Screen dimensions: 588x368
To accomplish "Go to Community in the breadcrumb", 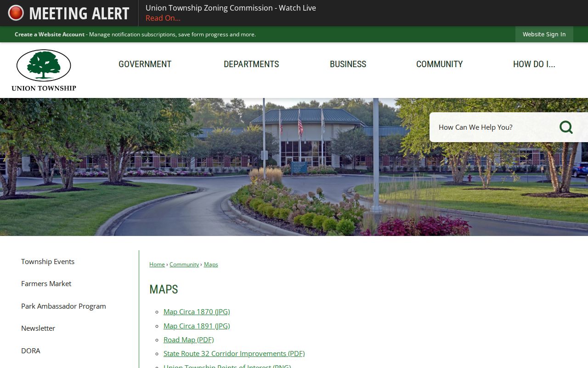I will coord(184,264).
